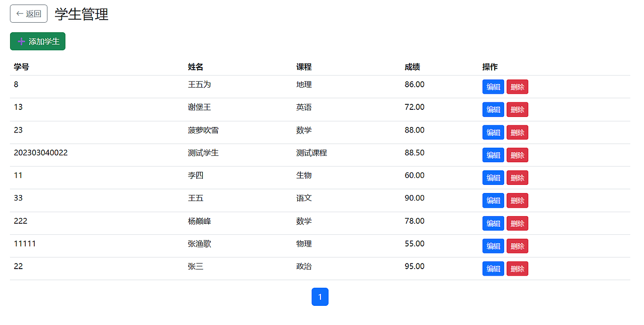
Task: Delete the 测试学生 record
Action: click(517, 155)
